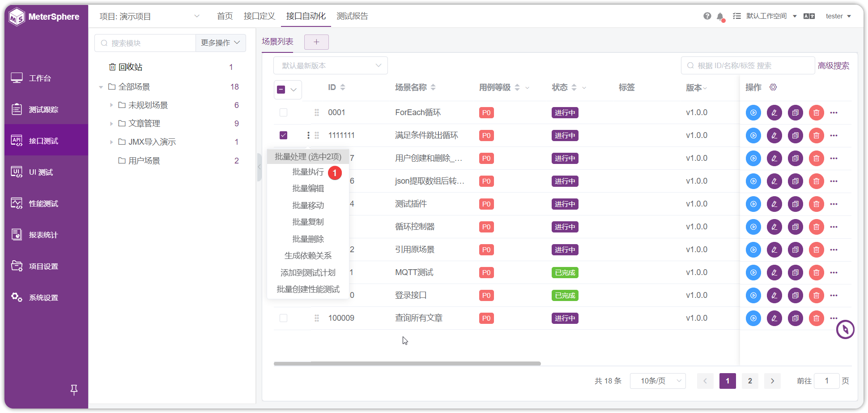
Task: Open the help question mark icon
Action: click(x=707, y=16)
